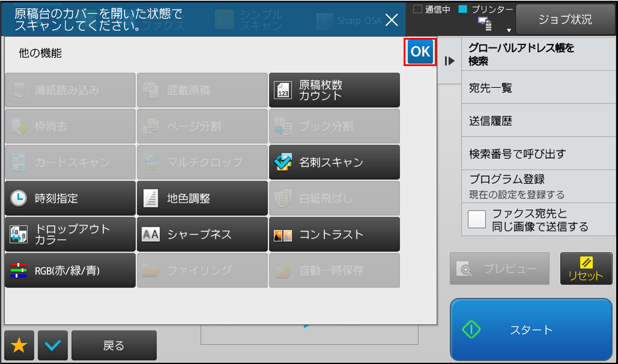The image size is (618, 364).
Task: Tap the star favorites icon
Action: tap(19, 345)
